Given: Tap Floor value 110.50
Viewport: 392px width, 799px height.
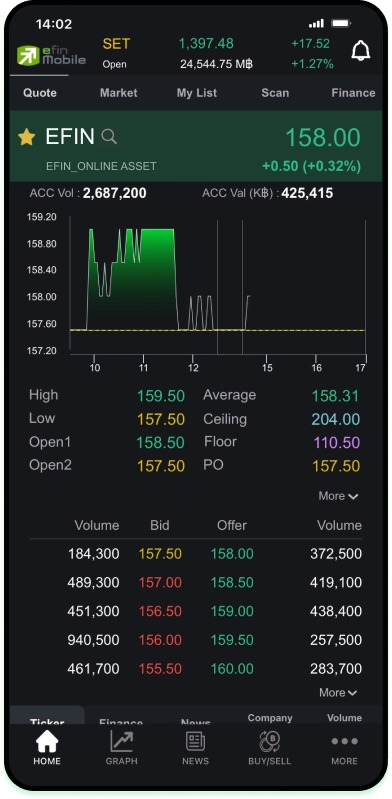Looking at the screenshot, I should pos(336,442).
